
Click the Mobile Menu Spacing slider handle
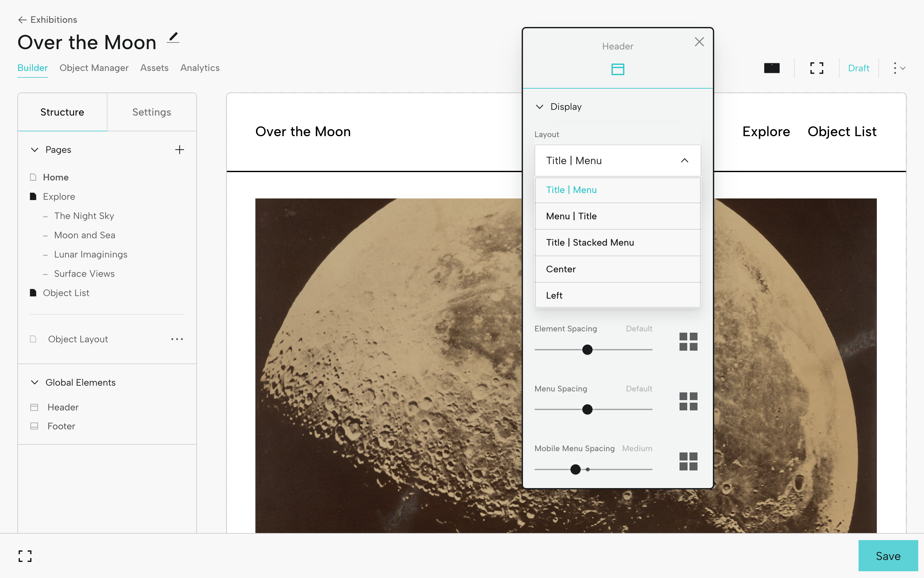(575, 469)
